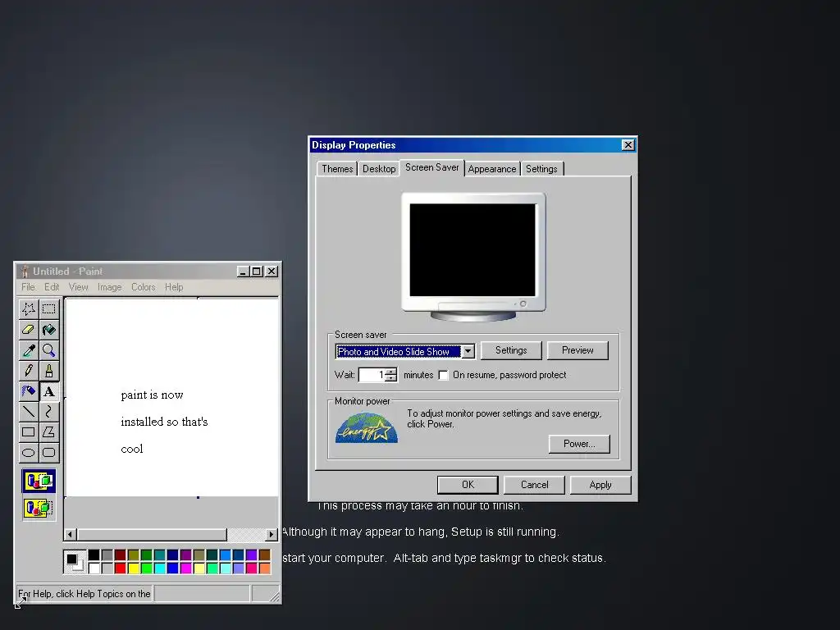Pick the bright green palette color
The width and height of the screenshot is (840, 630).
146,568
